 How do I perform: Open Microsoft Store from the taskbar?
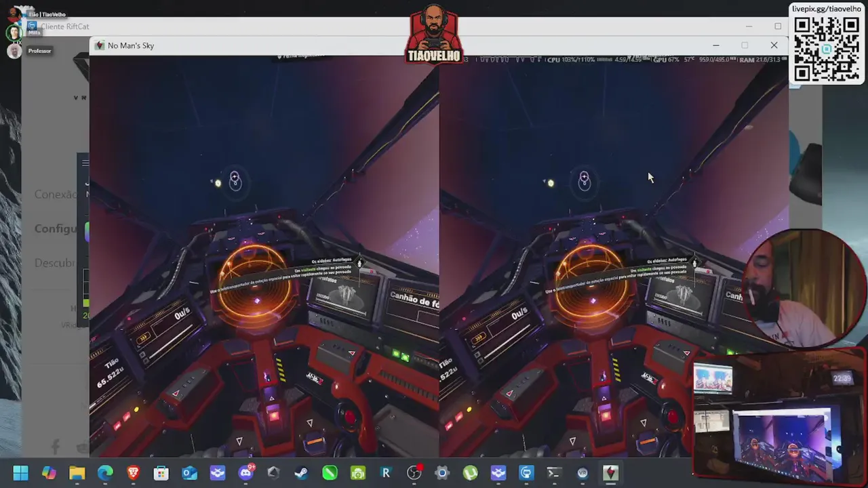tap(161, 473)
